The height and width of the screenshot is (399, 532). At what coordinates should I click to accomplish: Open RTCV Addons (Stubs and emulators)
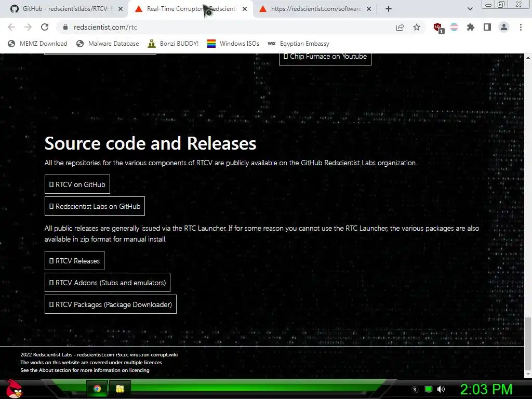click(x=108, y=282)
